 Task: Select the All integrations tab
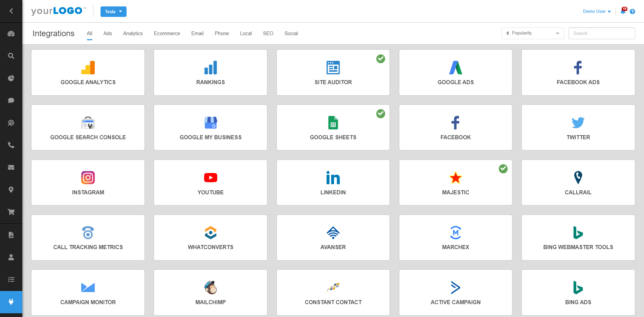[89, 33]
